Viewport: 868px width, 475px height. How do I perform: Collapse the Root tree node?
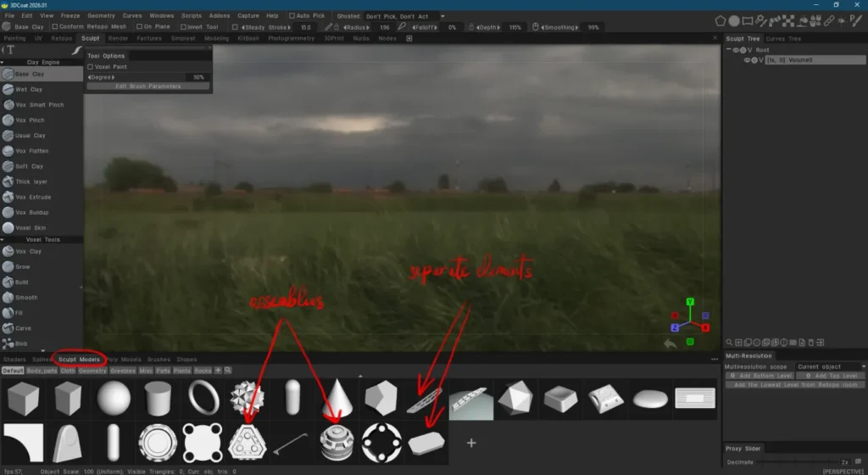coord(729,50)
